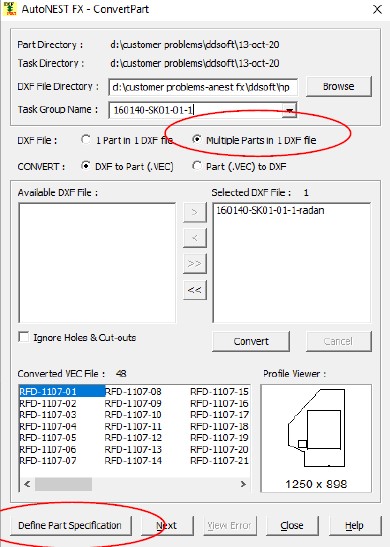Click the AutoNEST FX app icon in title bar
This screenshot has height=547, width=390.
coord(9,9)
